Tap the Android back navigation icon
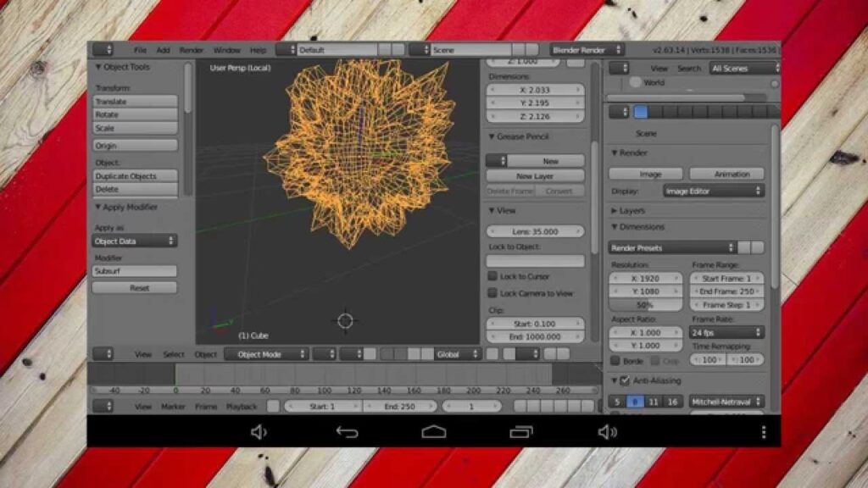 pyautogui.click(x=347, y=432)
